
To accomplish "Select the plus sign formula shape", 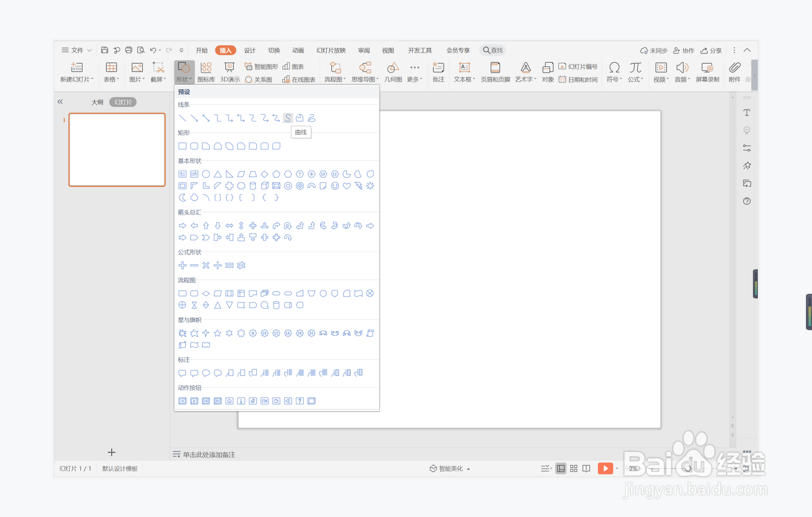I will [x=182, y=266].
